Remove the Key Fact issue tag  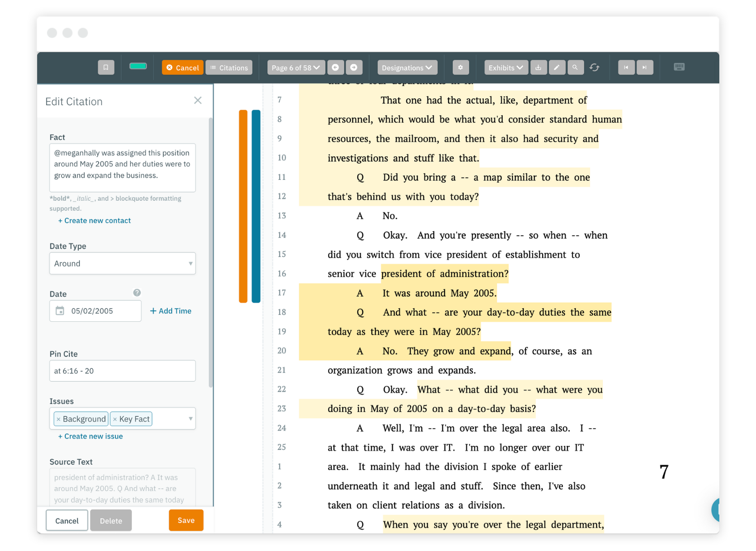pyautogui.click(x=115, y=419)
